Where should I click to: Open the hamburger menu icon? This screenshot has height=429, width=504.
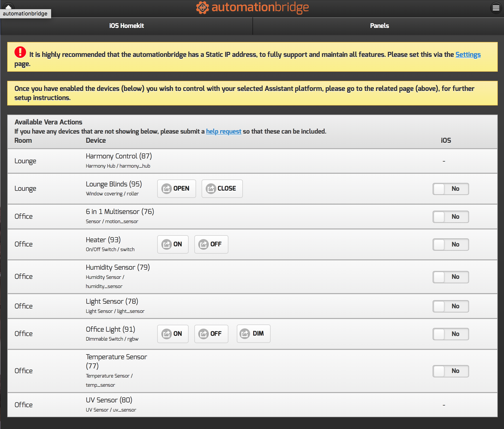[x=496, y=8]
